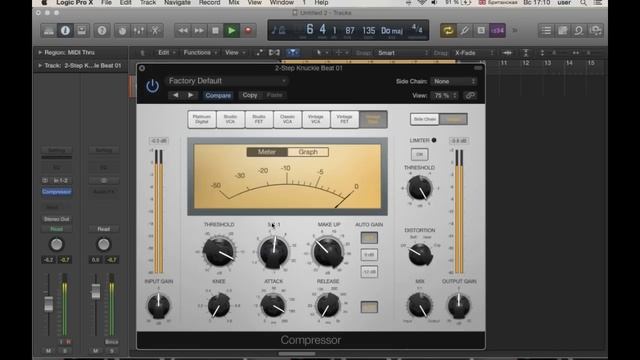Click the Input Gain knob
Image resolution: width=640 pixels, height=360 pixels.
pyautogui.click(x=159, y=306)
